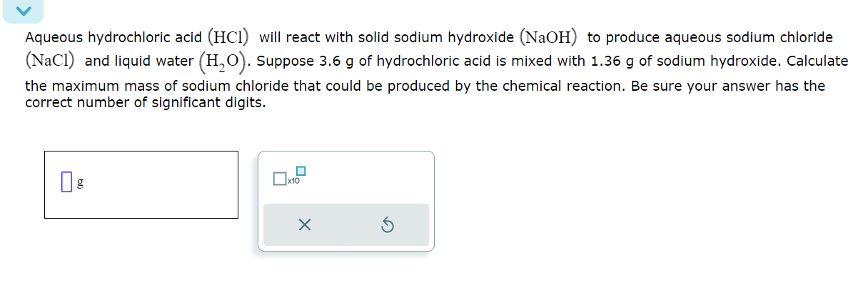Image resolution: width=868 pixels, height=303 pixels.
Task: Select the exponent box of the x10 icon
Action: coord(301,170)
